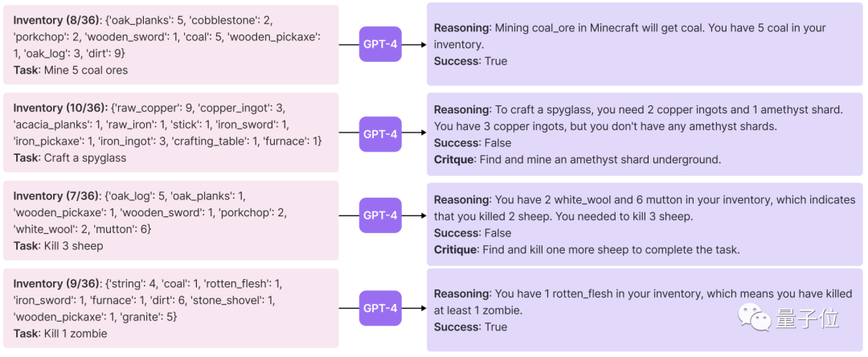Click the GPT-4 badge beside the zombie task
The width and height of the screenshot is (868, 357).
pos(380,308)
